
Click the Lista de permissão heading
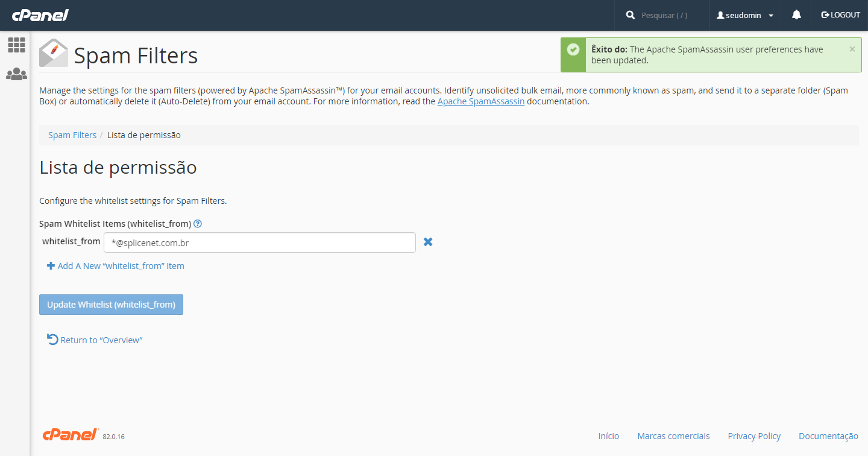pyautogui.click(x=118, y=168)
